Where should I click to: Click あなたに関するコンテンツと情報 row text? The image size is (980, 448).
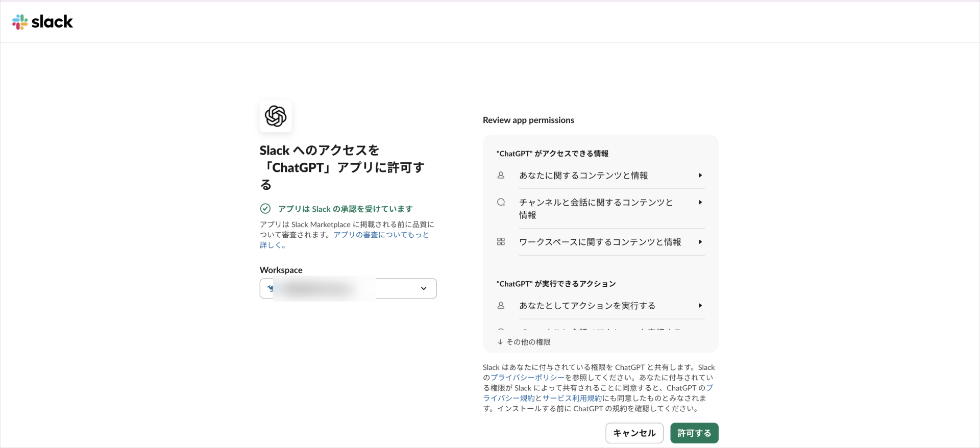[x=583, y=176]
